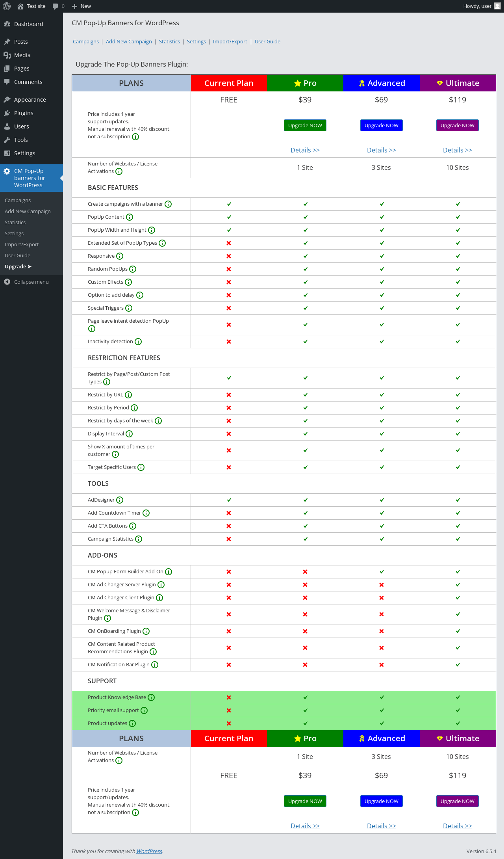Open the Settings menu in sidebar
The width and height of the screenshot is (504, 859).
click(x=31, y=153)
